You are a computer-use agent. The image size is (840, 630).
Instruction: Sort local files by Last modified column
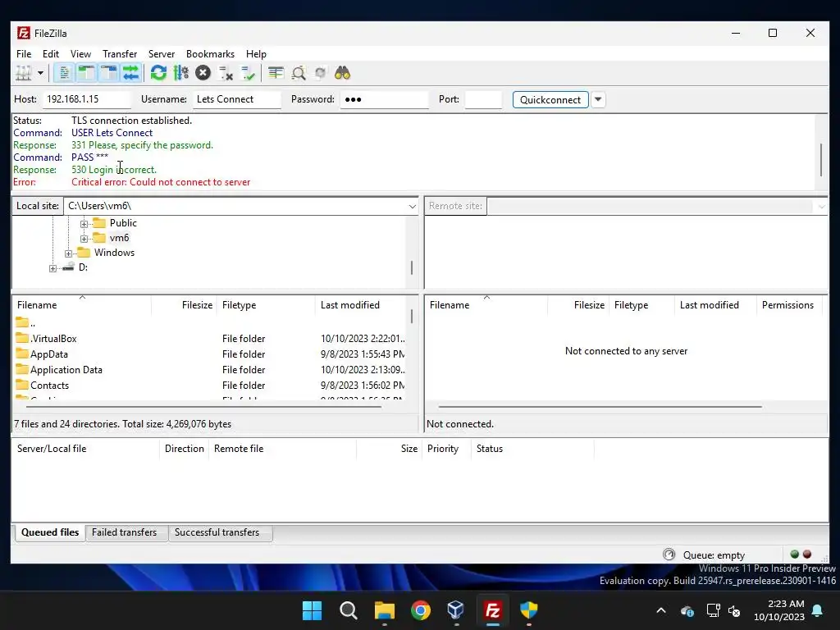click(x=362, y=305)
